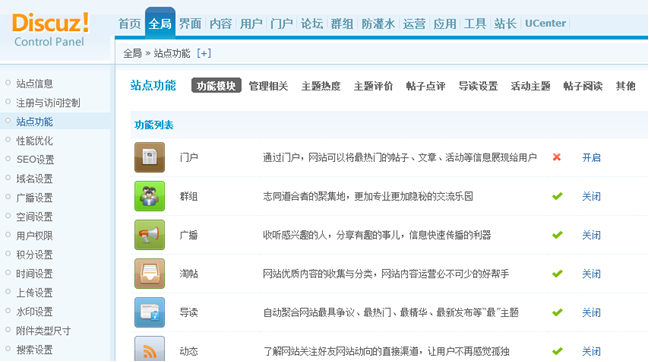Click the red X status for 门户
The width and height of the screenshot is (649, 362).
[557, 157]
